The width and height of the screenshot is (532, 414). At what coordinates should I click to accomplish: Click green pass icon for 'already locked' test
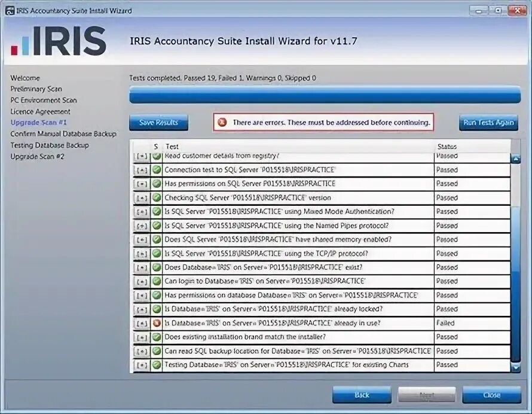click(x=157, y=309)
